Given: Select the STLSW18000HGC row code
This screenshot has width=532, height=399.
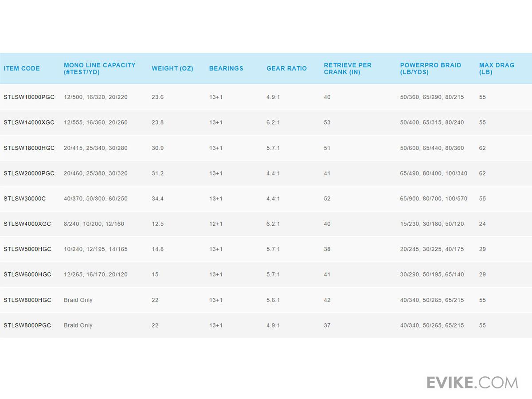Looking at the screenshot, I should point(29,148).
